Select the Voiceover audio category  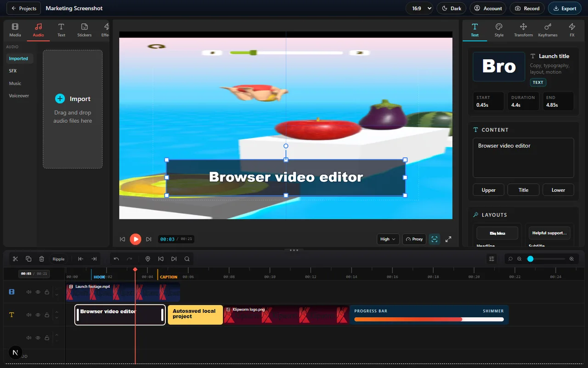tap(20, 96)
